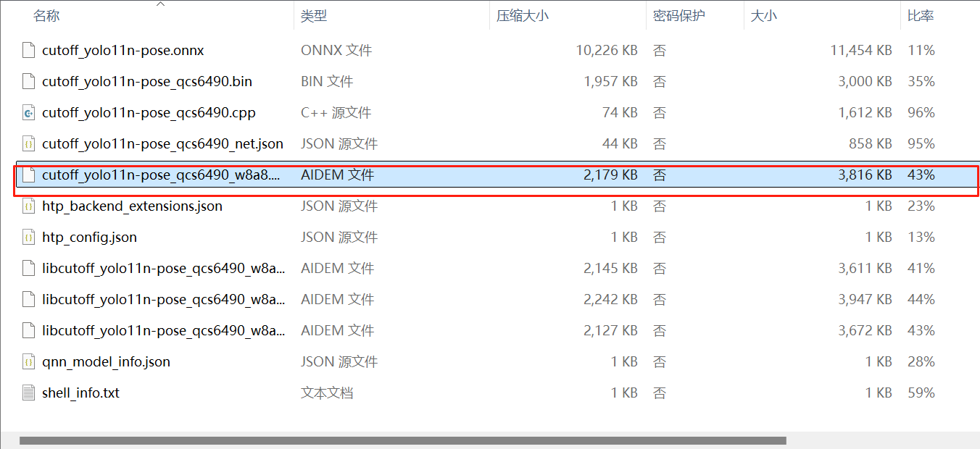Click the file icon of cutoff_yolo11n-pose.onnx
This screenshot has width=980, height=449.
[x=28, y=51]
